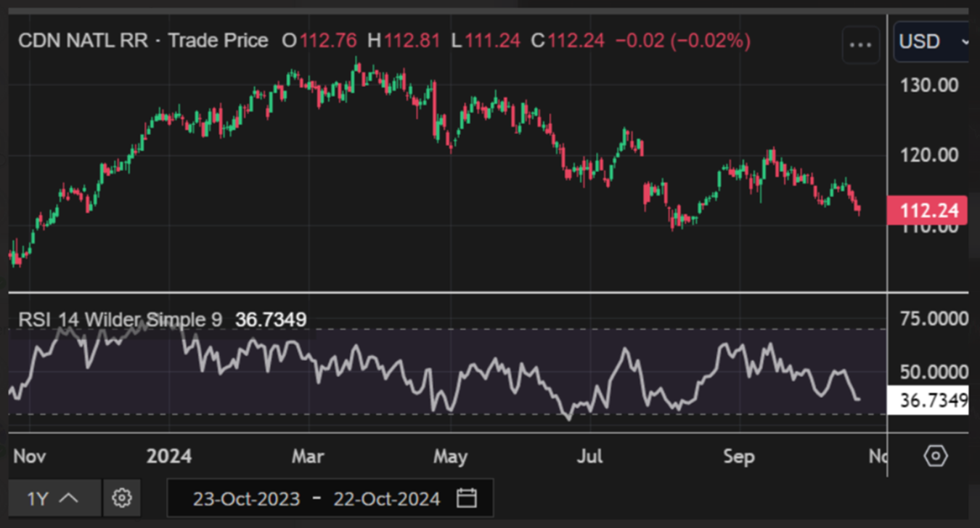Click the "Mar" time axis label
The width and height of the screenshot is (980, 528).
(308, 456)
